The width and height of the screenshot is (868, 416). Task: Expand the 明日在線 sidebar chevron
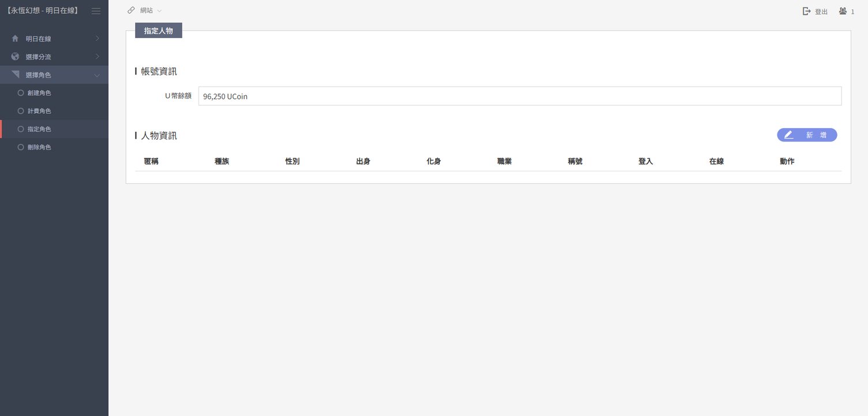pyautogui.click(x=97, y=39)
